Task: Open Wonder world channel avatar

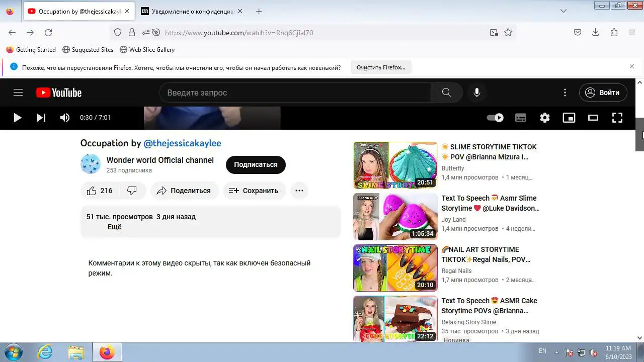Action: coord(91,164)
